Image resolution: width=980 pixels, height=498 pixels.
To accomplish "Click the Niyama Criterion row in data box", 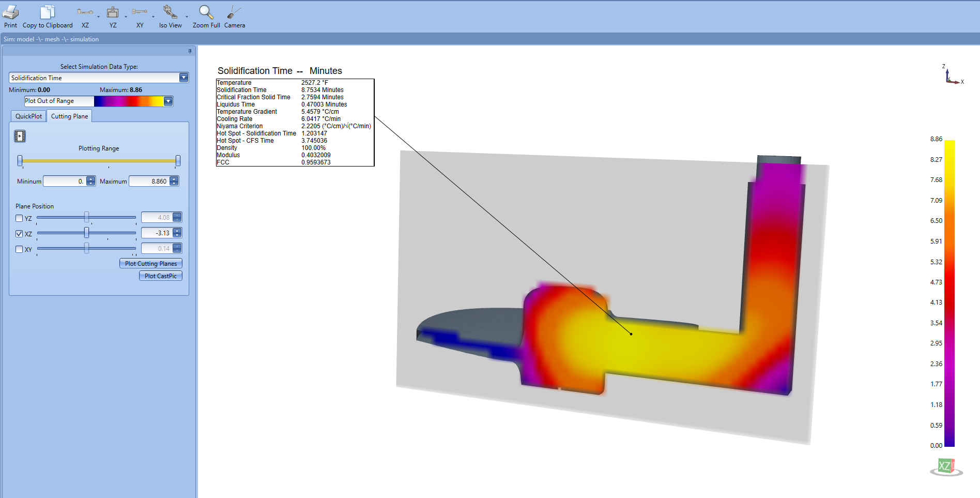I will (294, 126).
